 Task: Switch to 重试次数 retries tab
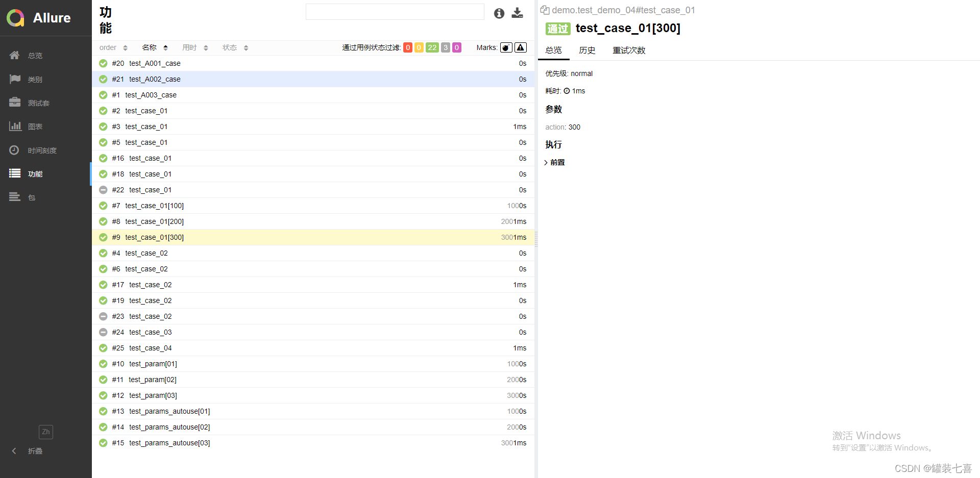[629, 50]
